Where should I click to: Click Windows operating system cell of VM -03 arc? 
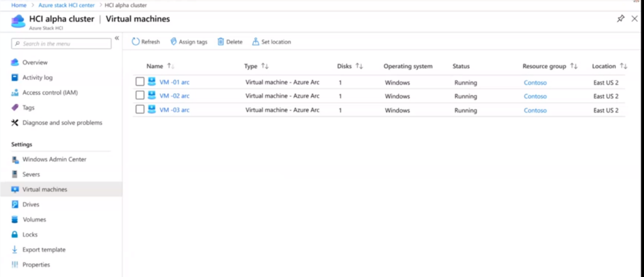pyautogui.click(x=397, y=111)
